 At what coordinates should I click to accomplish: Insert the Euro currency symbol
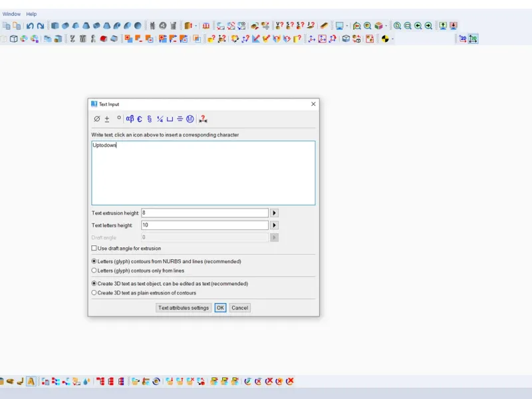140,119
